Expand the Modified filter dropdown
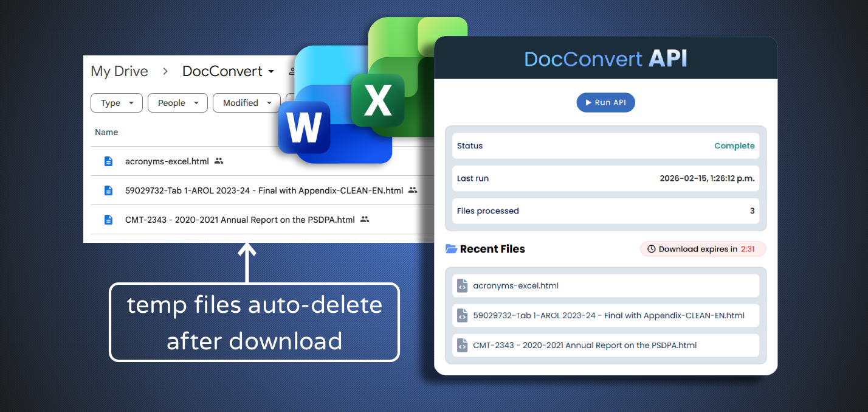Viewport: 868px width, 412px height. coord(246,103)
